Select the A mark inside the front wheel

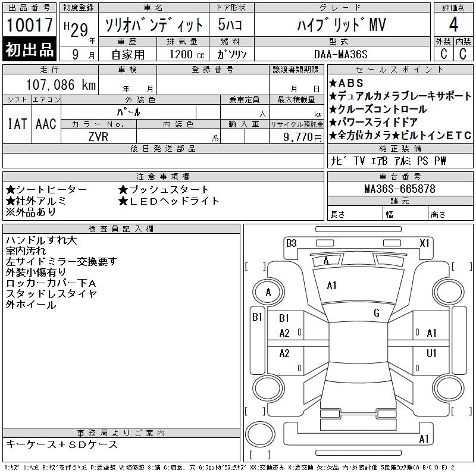[x=268, y=292]
